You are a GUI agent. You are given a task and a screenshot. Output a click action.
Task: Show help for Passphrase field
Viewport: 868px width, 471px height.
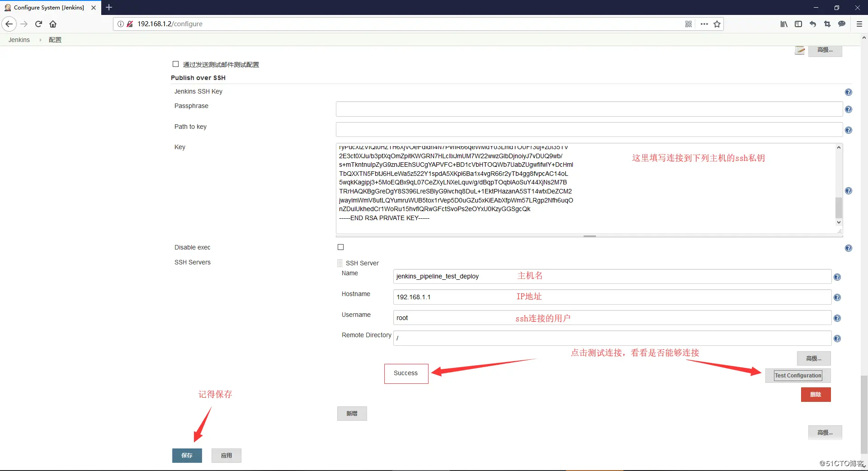pyautogui.click(x=849, y=109)
